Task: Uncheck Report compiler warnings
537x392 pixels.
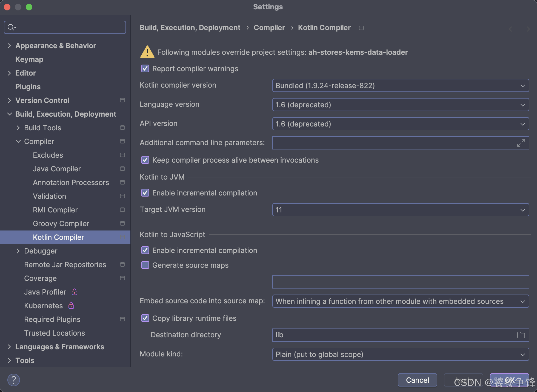Action: (x=145, y=68)
